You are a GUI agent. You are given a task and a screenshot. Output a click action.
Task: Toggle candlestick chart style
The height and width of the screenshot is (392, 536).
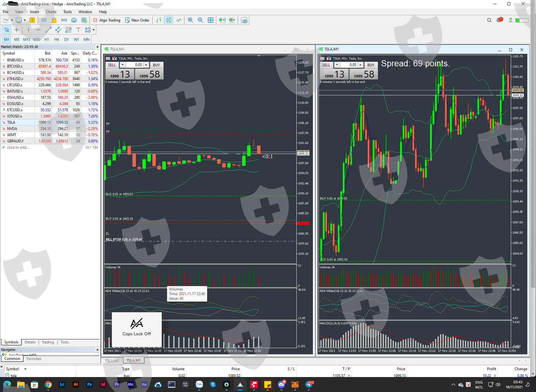(x=169, y=20)
